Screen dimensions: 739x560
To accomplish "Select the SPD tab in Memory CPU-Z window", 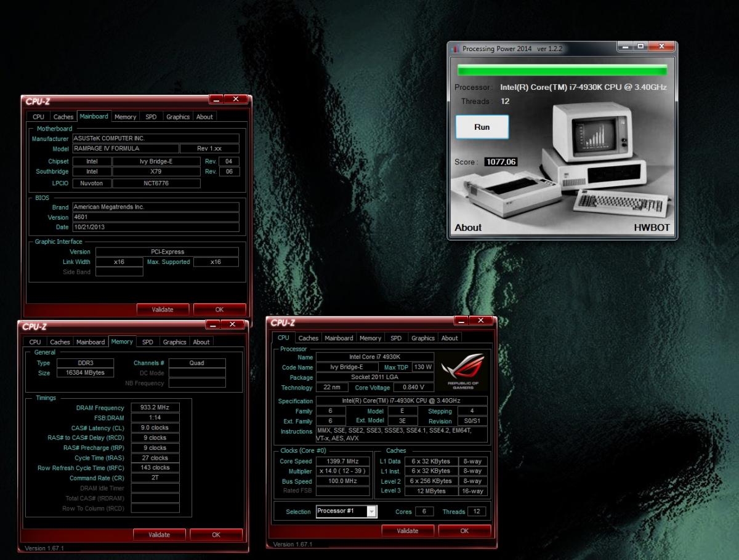I will [x=147, y=342].
